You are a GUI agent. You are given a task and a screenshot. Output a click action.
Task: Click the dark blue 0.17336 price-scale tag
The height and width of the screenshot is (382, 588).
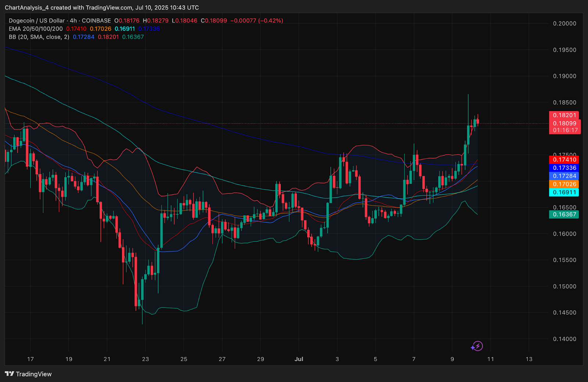pos(564,168)
